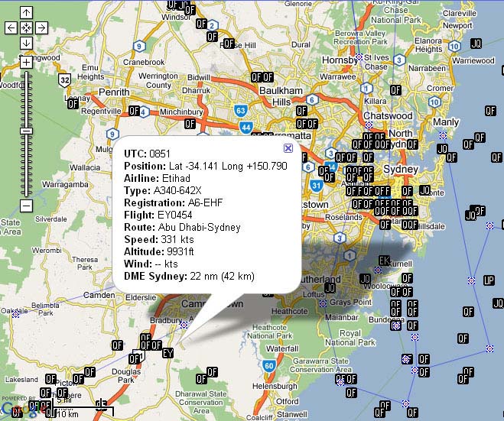Close the Etihad flight info popup
Image resolution: width=504 pixels, height=421 pixels.
pos(288,148)
